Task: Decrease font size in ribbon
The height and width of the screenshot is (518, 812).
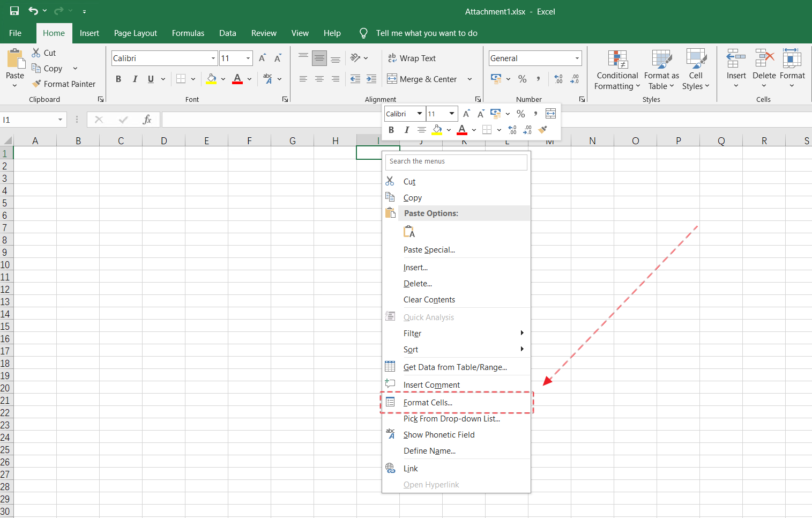Action: click(x=278, y=58)
